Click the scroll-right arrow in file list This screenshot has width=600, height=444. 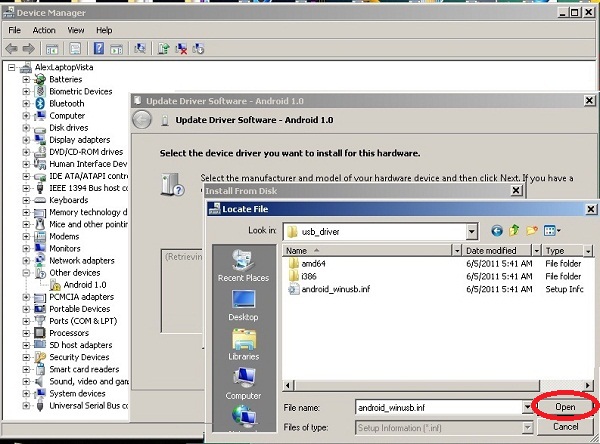(588, 385)
